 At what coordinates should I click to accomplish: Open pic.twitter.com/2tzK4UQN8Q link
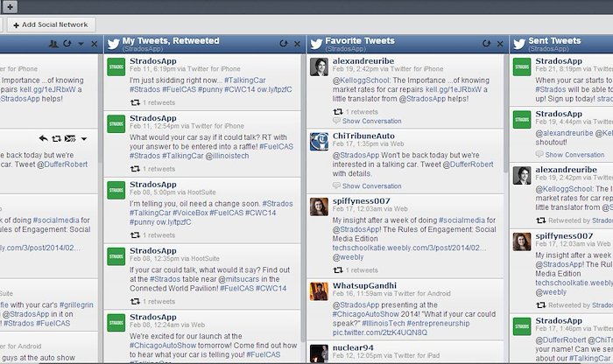[x=379, y=332]
